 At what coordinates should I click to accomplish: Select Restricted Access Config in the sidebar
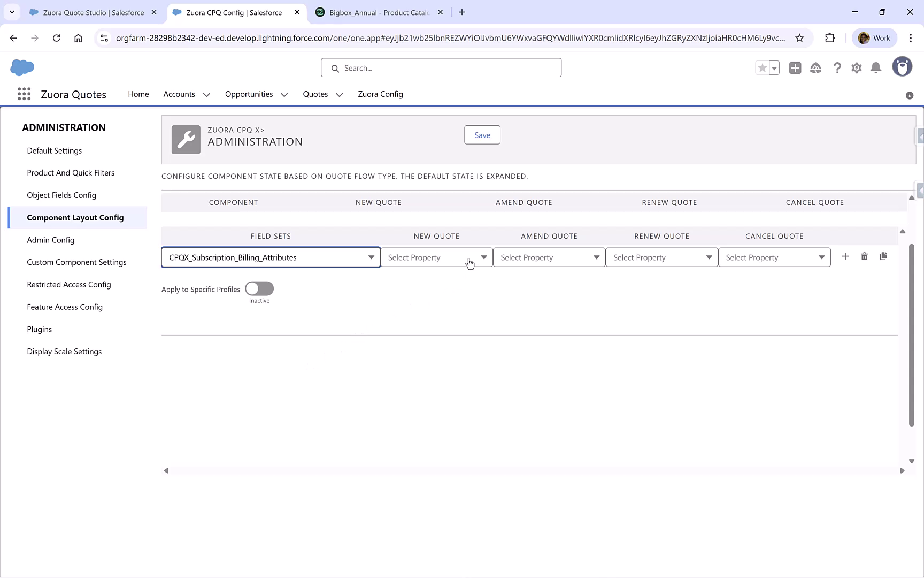[68, 284]
